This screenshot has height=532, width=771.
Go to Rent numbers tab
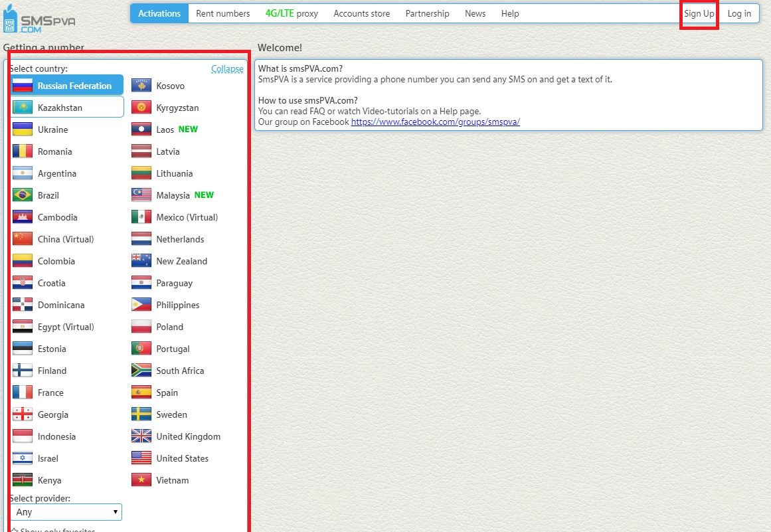[222, 13]
